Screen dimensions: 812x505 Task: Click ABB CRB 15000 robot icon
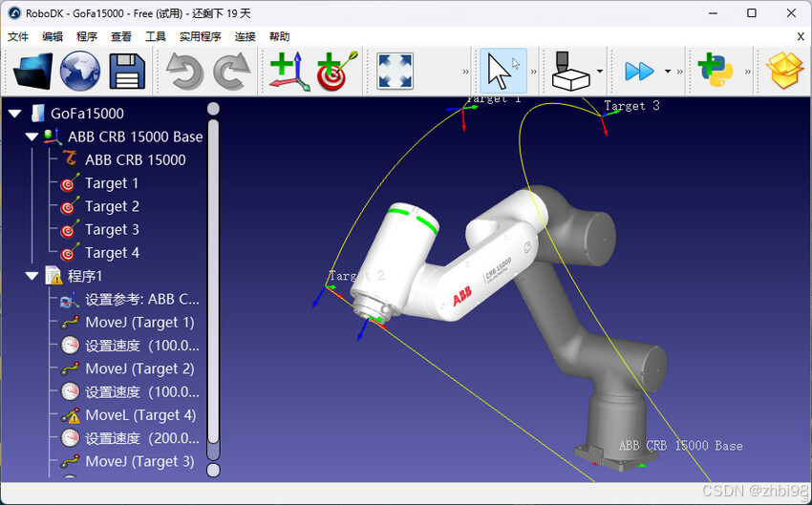pyautogui.click(x=71, y=159)
